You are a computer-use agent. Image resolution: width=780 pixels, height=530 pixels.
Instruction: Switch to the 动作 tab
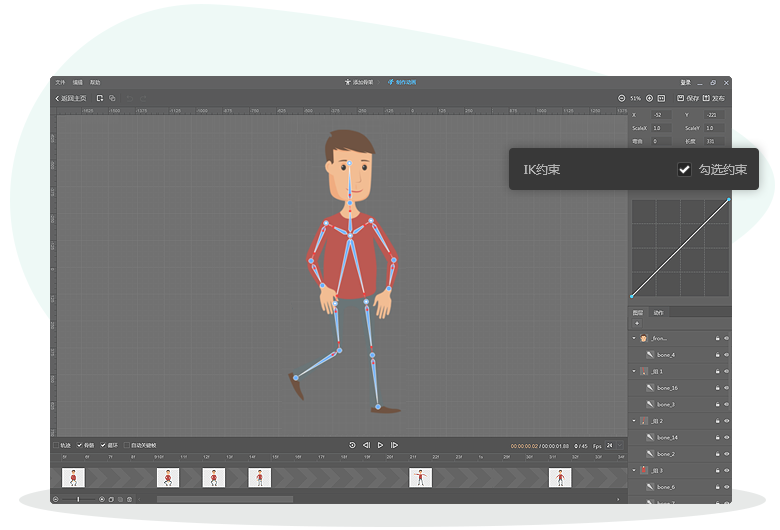click(658, 313)
